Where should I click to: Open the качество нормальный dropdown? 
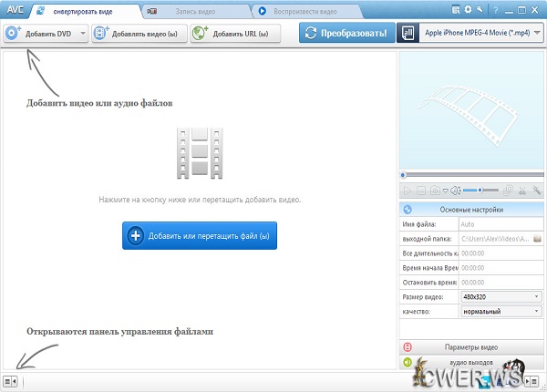coord(501,311)
